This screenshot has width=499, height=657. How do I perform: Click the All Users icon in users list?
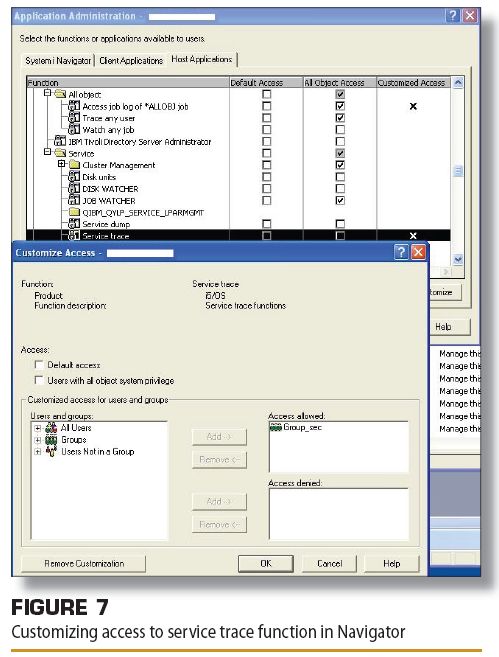click(x=51, y=428)
